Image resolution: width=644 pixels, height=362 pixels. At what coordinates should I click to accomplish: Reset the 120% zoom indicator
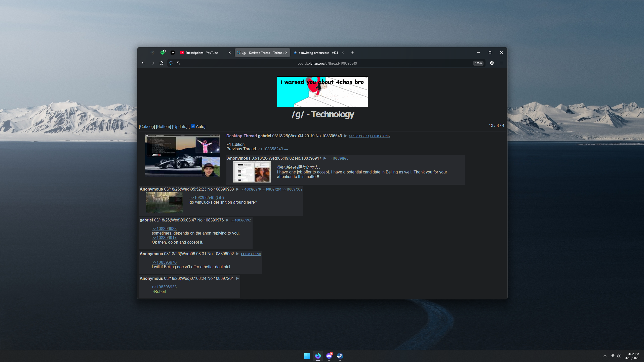[x=478, y=63]
